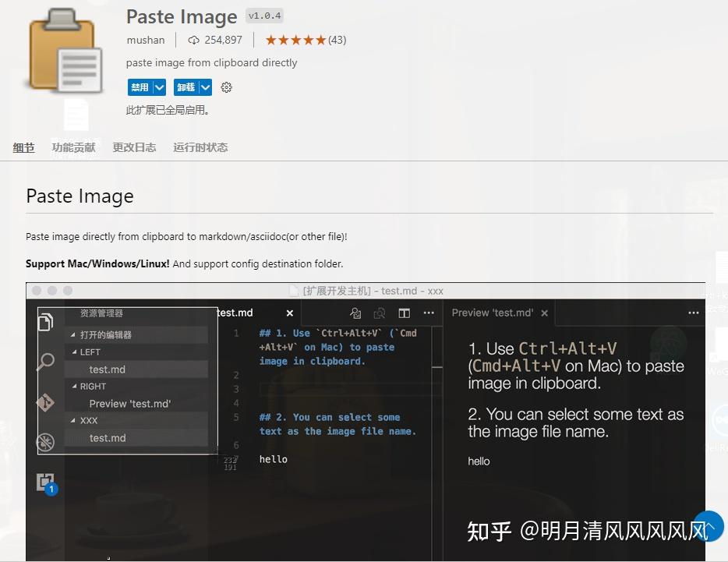
Task: Click the Paste Image clipboard logo
Action: pyautogui.click(x=65, y=50)
